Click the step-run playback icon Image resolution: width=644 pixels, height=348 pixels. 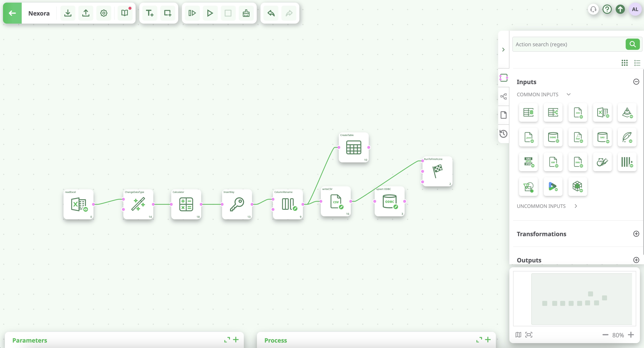[x=192, y=13]
